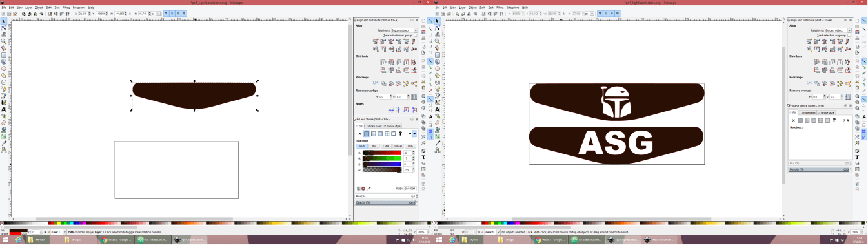Select the Selector arrow tool in right window

click(x=438, y=21)
